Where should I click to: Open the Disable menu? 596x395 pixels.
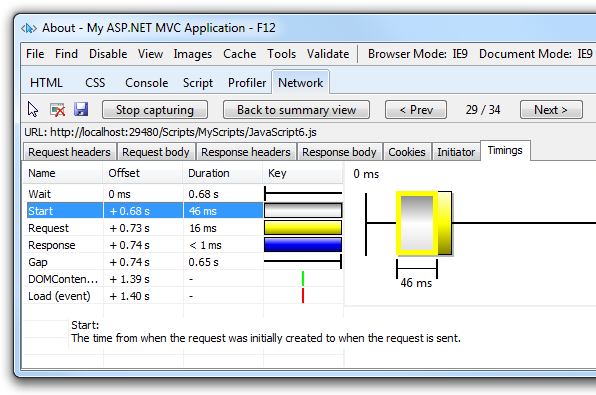click(x=108, y=54)
